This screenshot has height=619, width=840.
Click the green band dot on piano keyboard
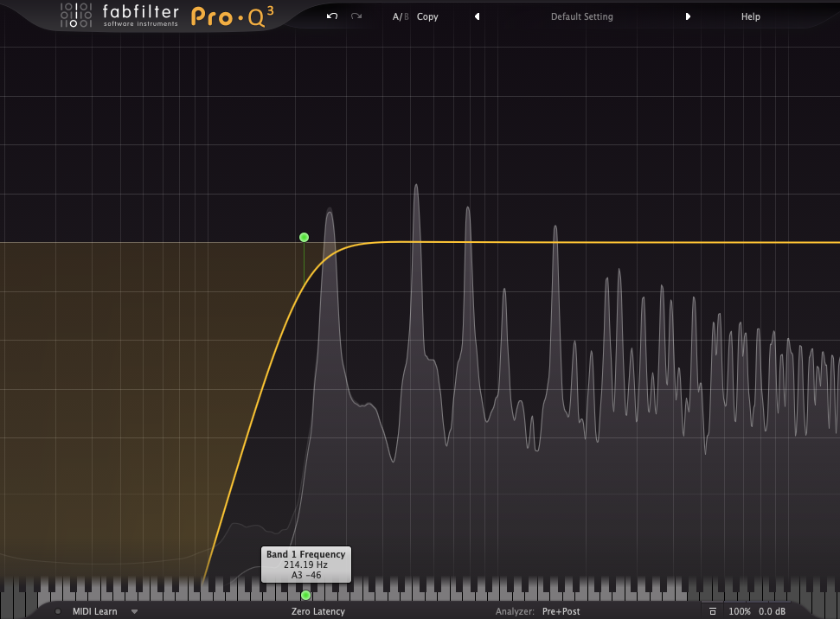point(306,595)
